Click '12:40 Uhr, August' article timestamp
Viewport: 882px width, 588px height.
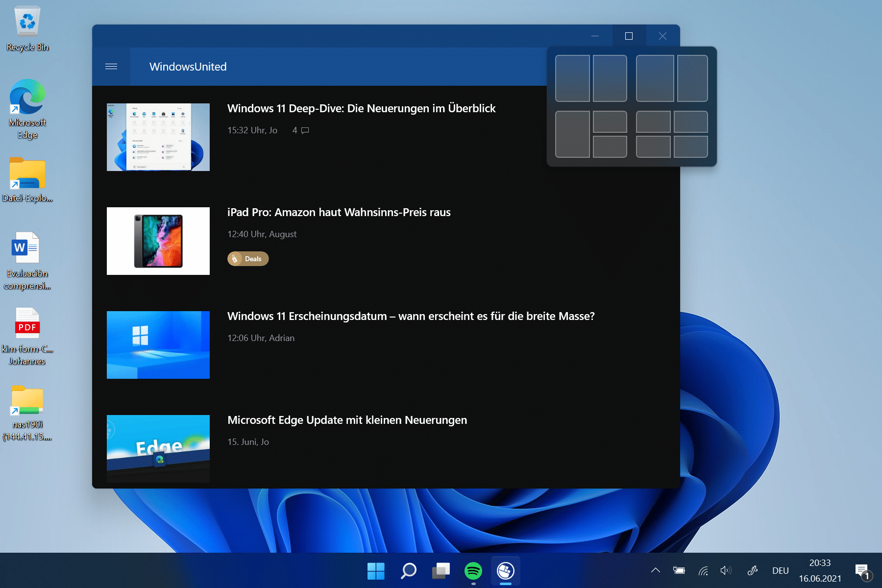[262, 234]
